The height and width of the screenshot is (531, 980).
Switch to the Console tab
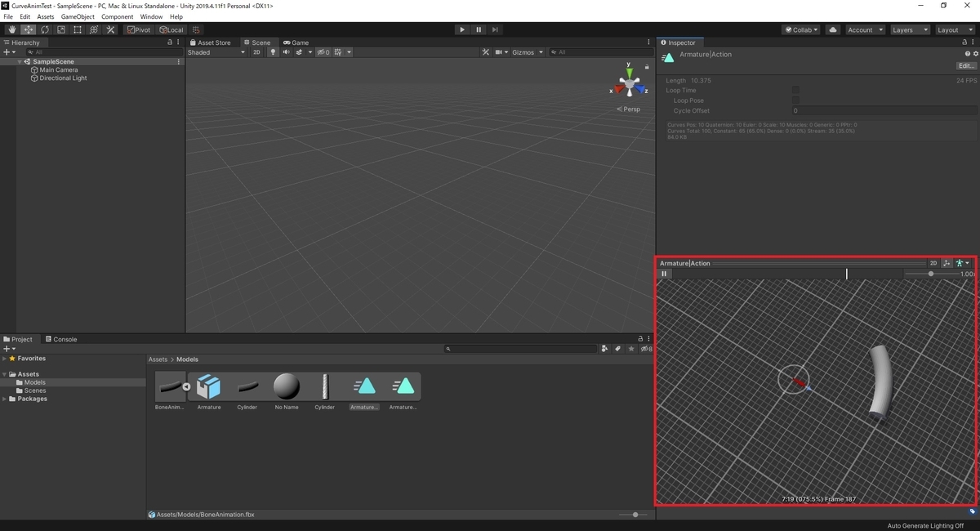(61, 339)
